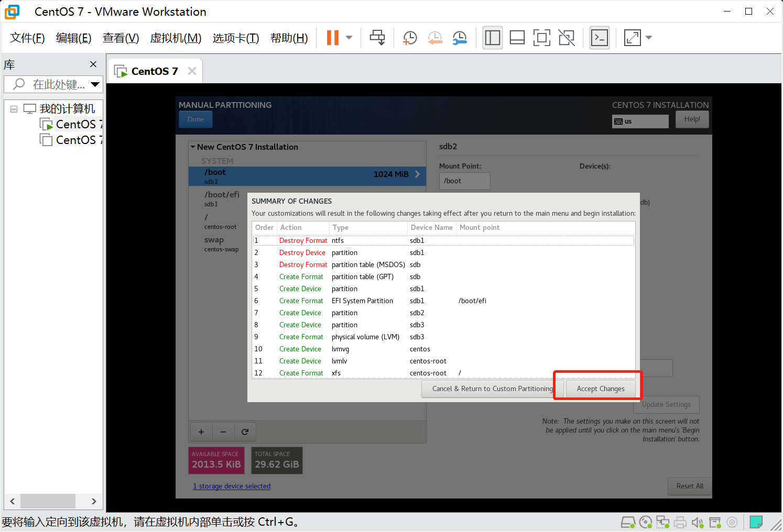Image resolution: width=783 pixels, height=532 pixels.
Task: Click the add mount point plus button
Action: [x=201, y=432]
